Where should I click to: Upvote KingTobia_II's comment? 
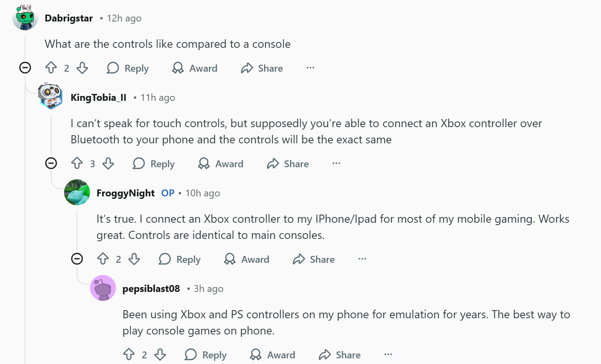click(x=77, y=163)
